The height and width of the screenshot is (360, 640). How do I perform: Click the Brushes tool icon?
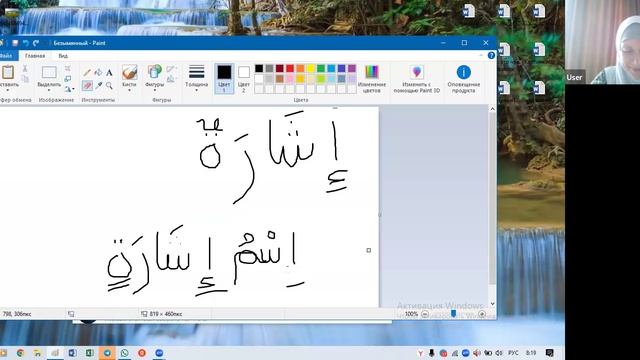[129, 73]
